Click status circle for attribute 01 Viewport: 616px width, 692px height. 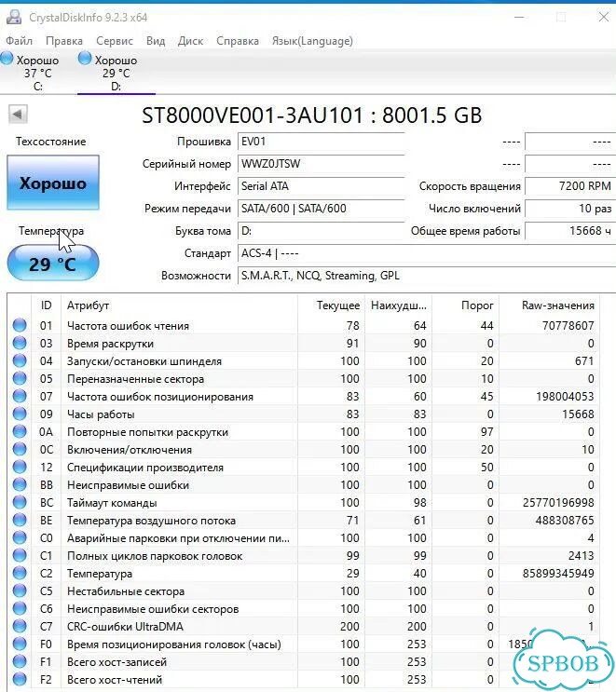pos(20,325)
